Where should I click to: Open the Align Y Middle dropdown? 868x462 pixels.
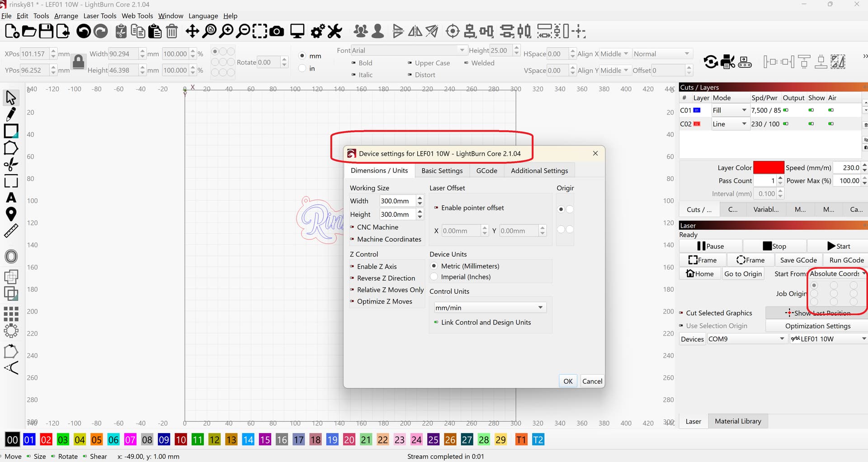615,70
